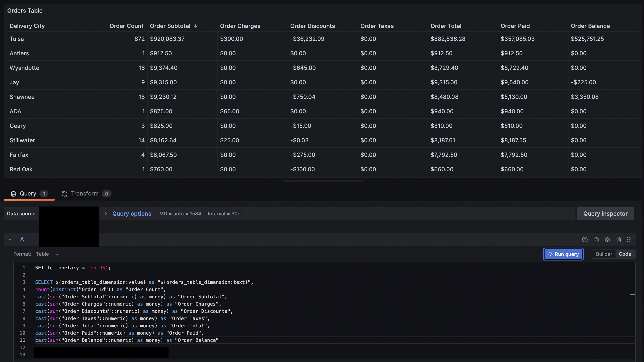This screenshot has width=644, height=362.
Task: Click the transform arrows icon beside Transform
Action: click(x=65, y=193)
